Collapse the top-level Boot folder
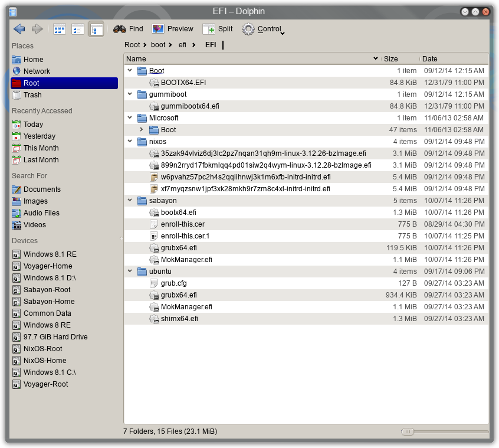Screen dimensions: 499x448 tap(130, 70)
